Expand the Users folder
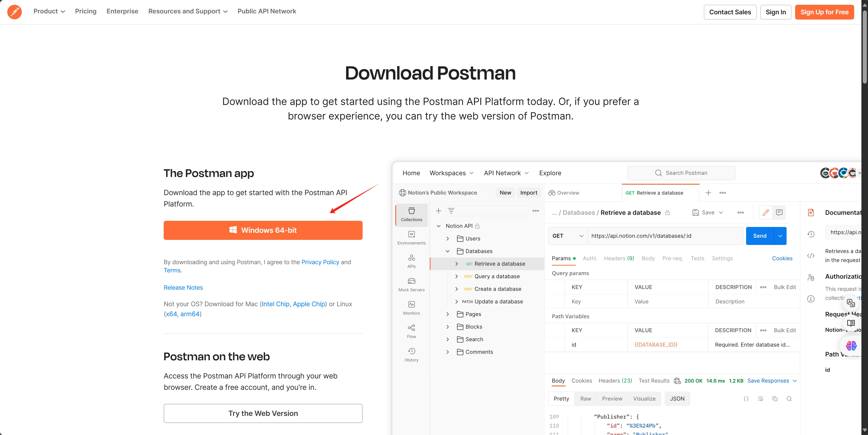 [448, 239]
